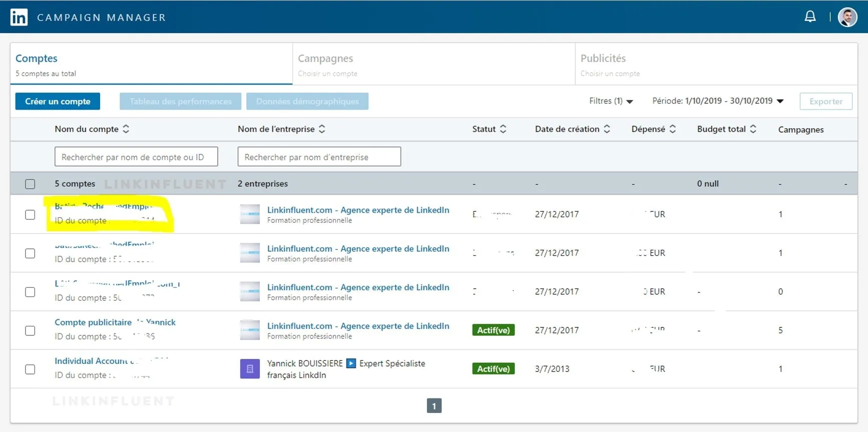This screenshot has height=432, width=868.
Task: Sort by Nom du compte arrows
Action: tap(126, 129)
